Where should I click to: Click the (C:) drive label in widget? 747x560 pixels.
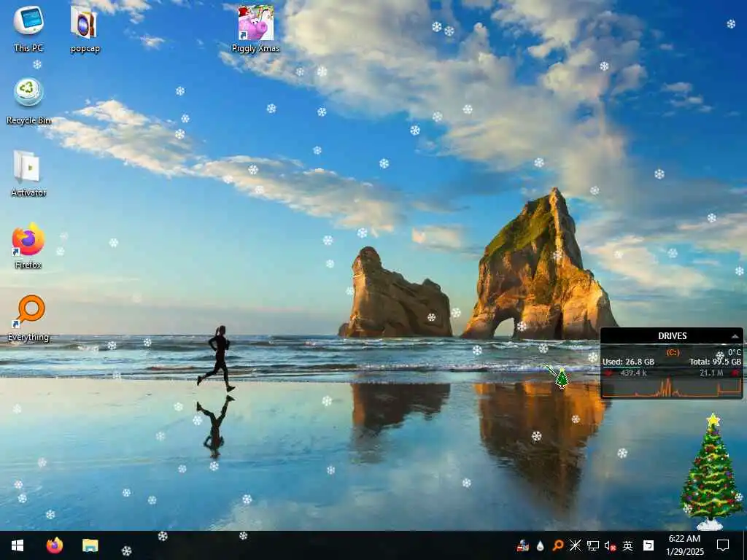(673, 352)
